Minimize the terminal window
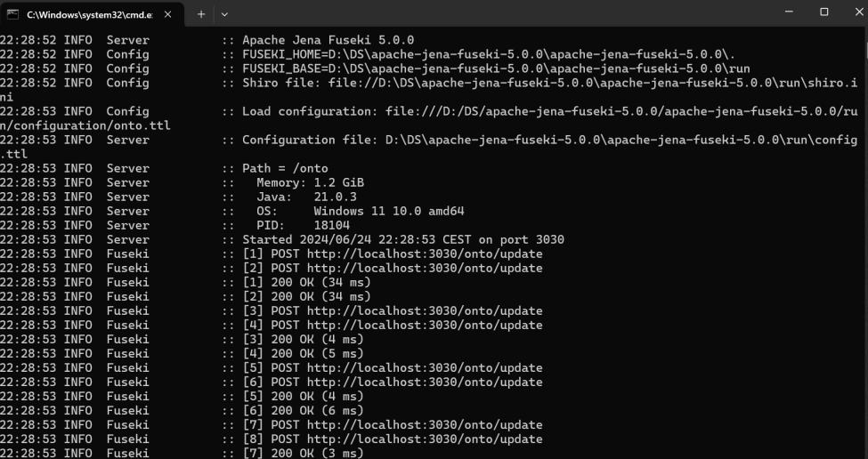 point(789,12)
